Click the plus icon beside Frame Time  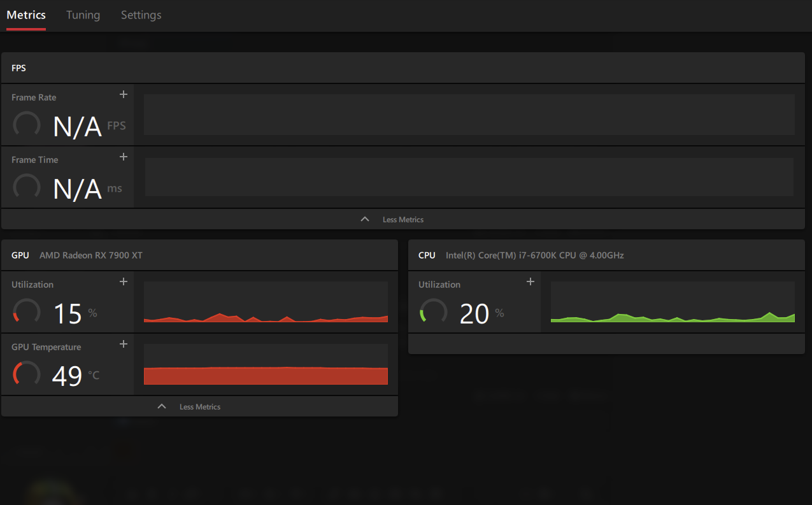(124, 157)
